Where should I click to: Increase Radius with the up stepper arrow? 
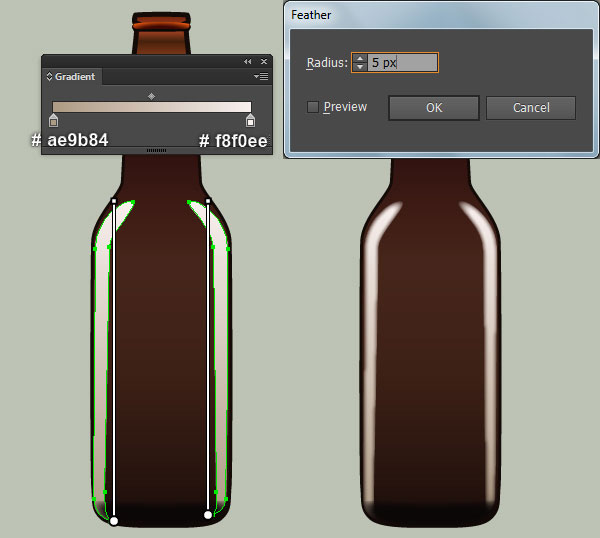pos(360,58)
